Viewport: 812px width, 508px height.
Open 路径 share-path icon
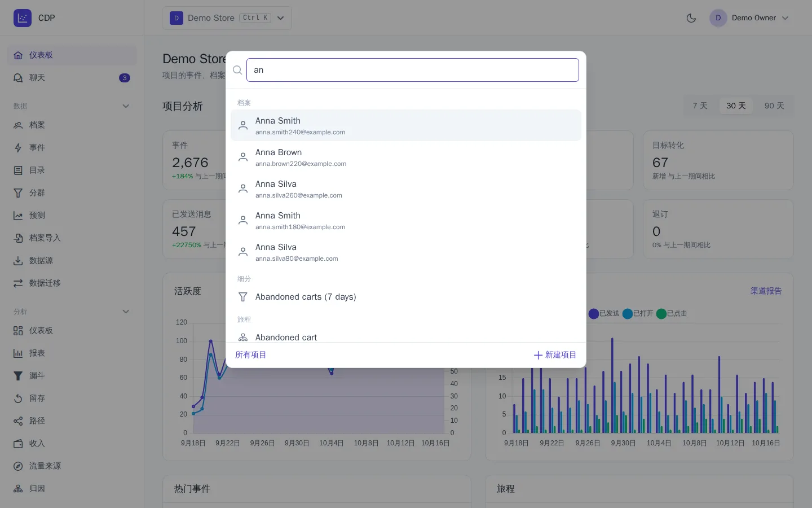coord(18,421)
